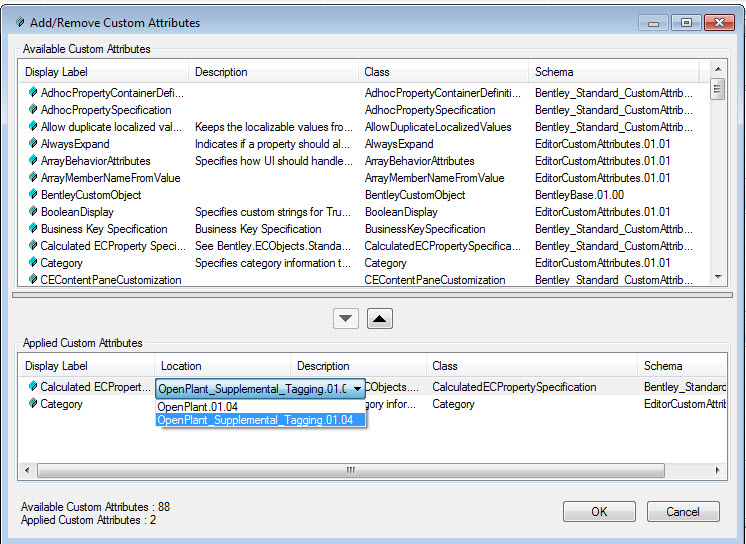
Task: Sort available list by Schema column header
Action: pyautogui.click(x=618, y=72)
